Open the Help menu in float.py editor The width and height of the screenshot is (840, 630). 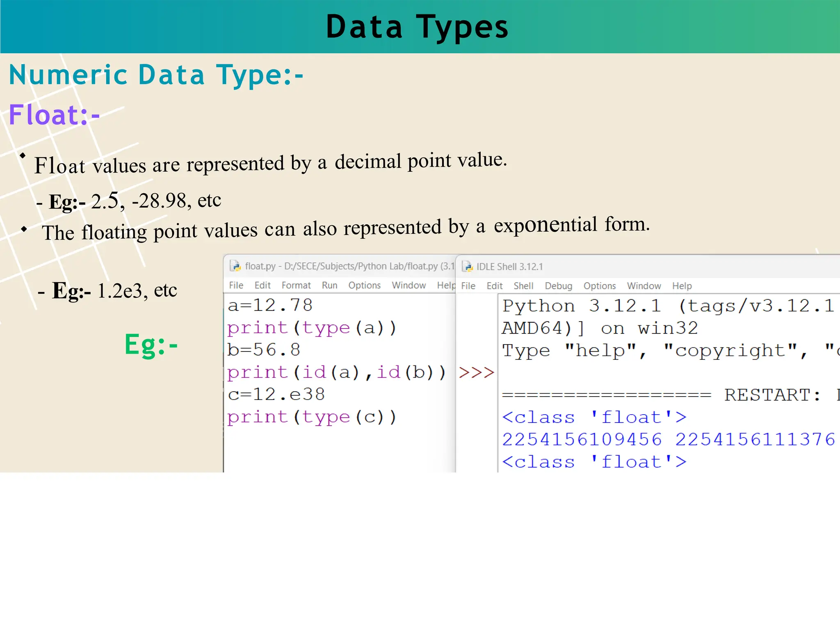(446, 285)
